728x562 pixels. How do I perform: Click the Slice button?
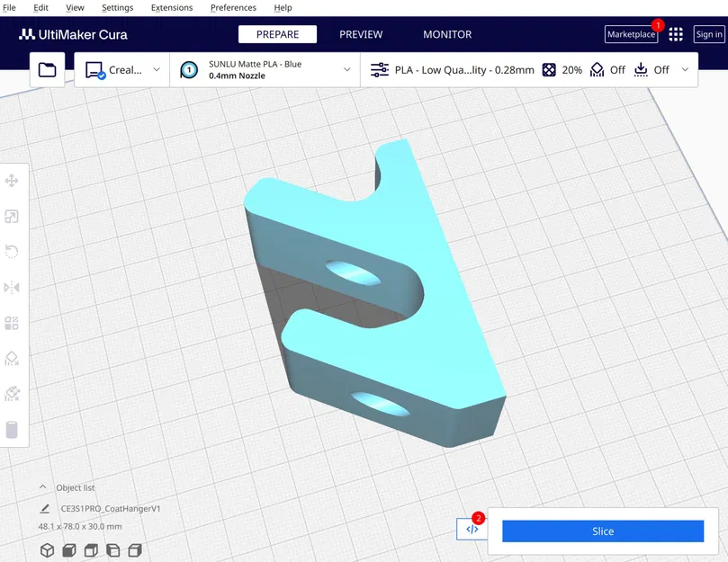point(603,531)
